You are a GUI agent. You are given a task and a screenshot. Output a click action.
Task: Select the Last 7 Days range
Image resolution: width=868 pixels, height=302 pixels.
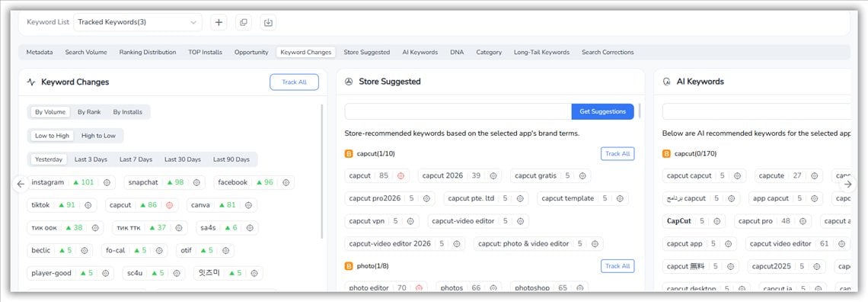136,159
